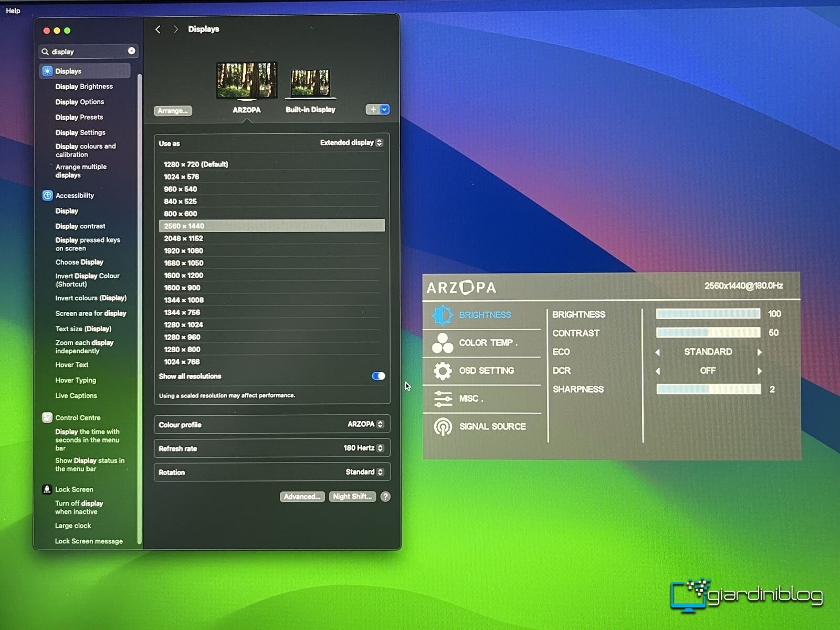Image resolution: width=840 pixels, height=630 pixels.
Task: Toggle the Show all resolutions switch
Action: [x=378, y=376]
